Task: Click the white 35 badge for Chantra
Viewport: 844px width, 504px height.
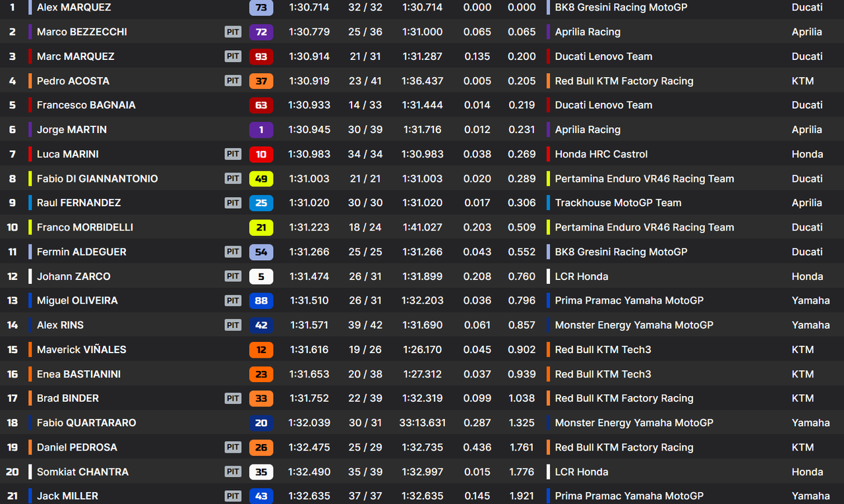Action: click(x=261, y=472)
